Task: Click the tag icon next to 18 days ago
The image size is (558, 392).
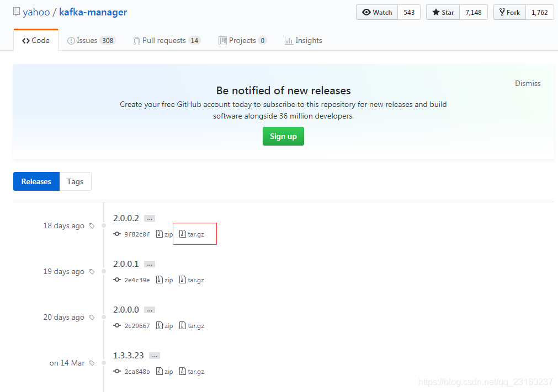Action: tap(92, 225)
